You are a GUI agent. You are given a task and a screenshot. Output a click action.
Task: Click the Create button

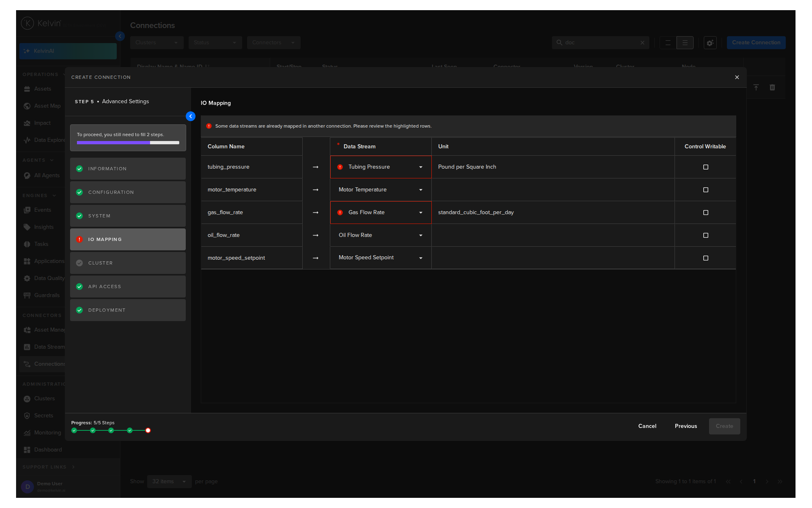[724, 426]
